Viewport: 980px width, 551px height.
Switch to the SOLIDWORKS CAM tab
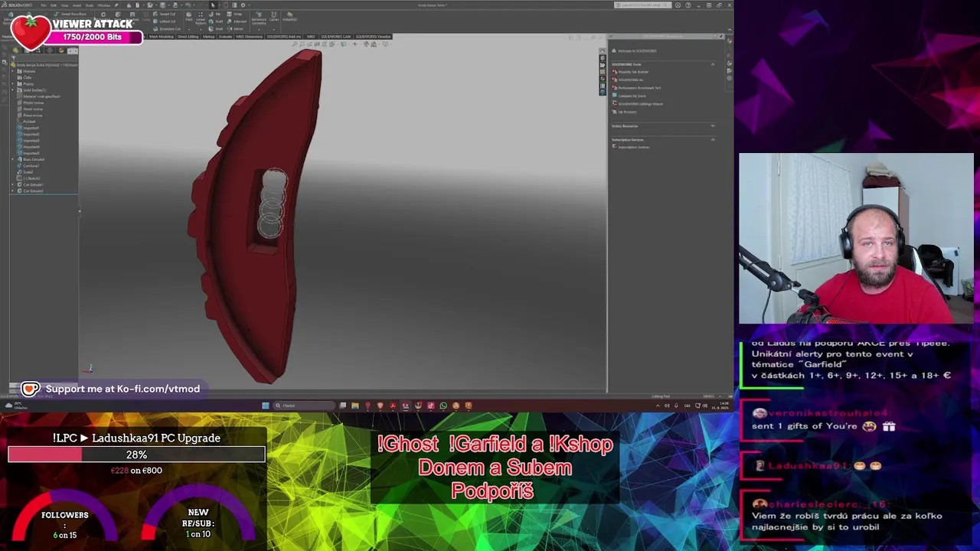(336, 36)
